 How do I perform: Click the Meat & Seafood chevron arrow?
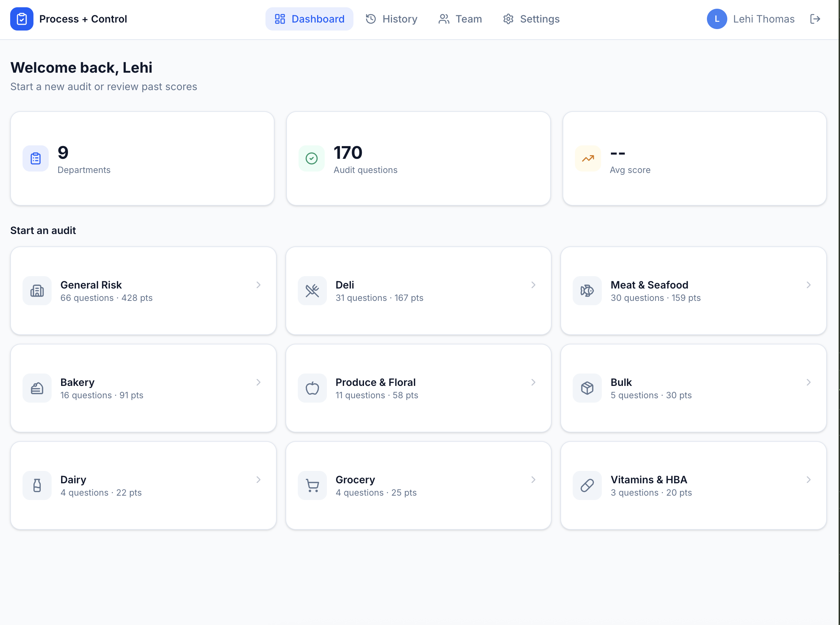(x=808, y=285)
